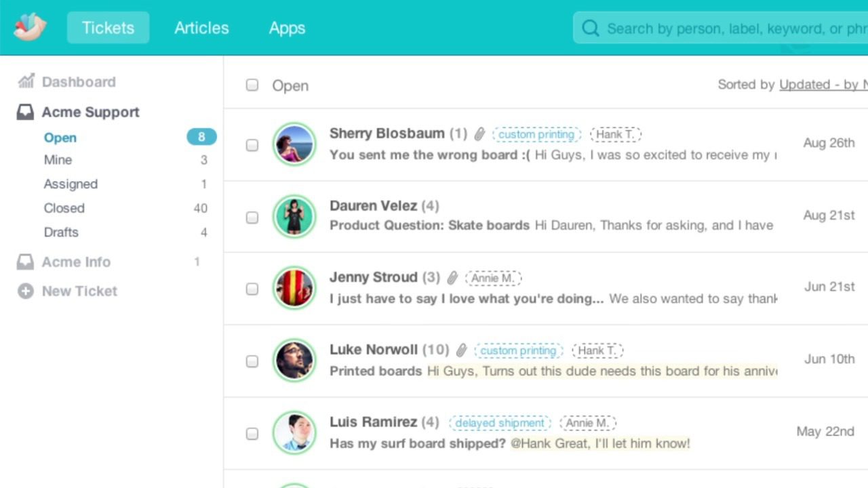
Task: Tick the Luis Ramirez ticket checkbox
Action: tap(252, 434)
